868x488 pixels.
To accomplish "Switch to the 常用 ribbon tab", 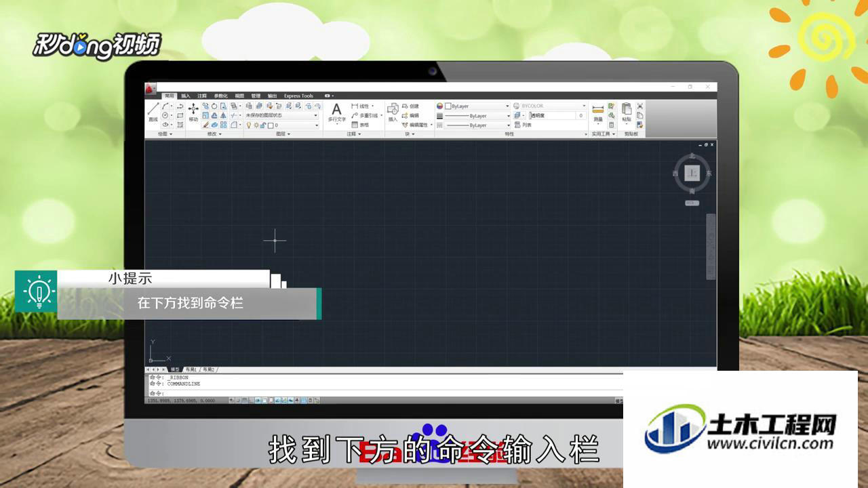I will pos(170,96).
